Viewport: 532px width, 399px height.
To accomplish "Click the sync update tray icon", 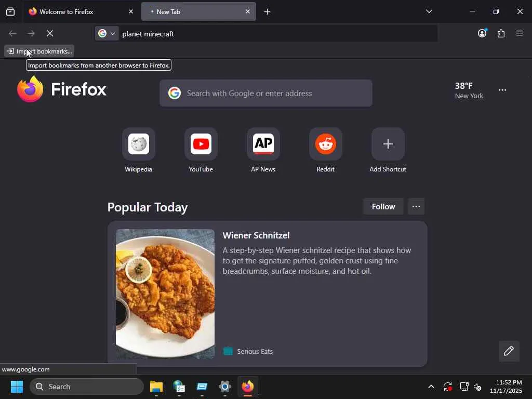I will 447,387.
